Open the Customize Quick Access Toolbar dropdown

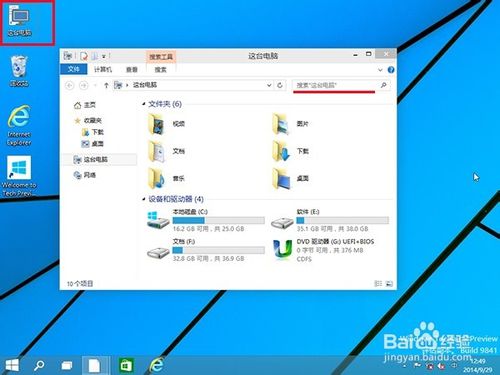click(x=104, y=56)
